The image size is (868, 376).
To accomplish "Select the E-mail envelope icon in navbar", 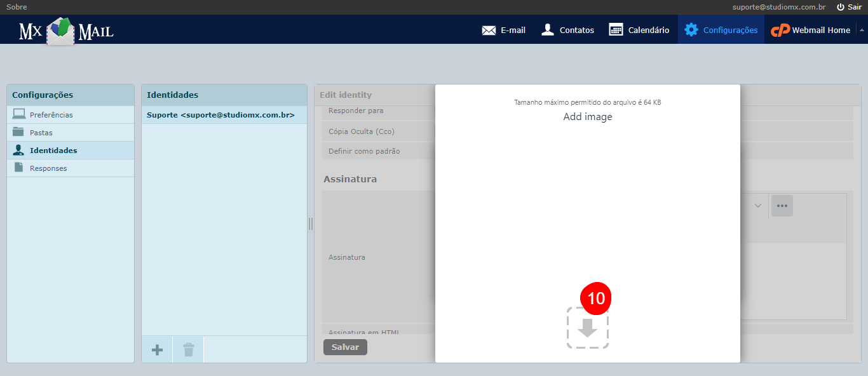I will 487,29.
